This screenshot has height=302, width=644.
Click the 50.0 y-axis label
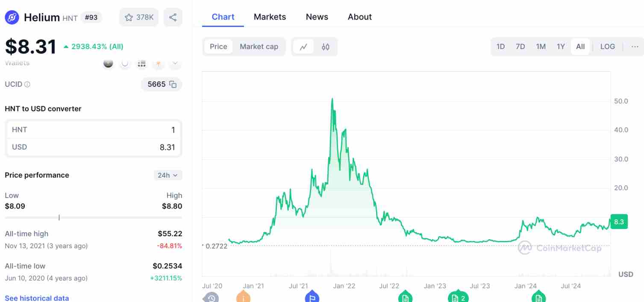point(621,101)
